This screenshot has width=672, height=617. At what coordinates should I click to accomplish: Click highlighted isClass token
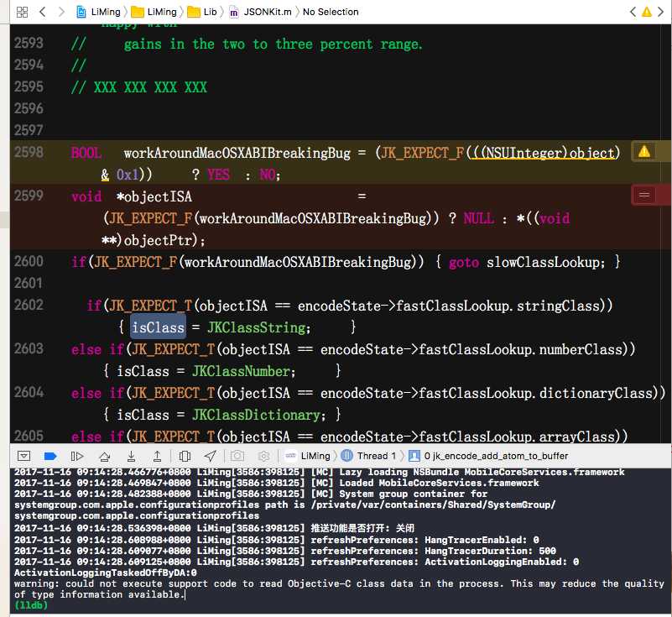(x=159, y=327)
